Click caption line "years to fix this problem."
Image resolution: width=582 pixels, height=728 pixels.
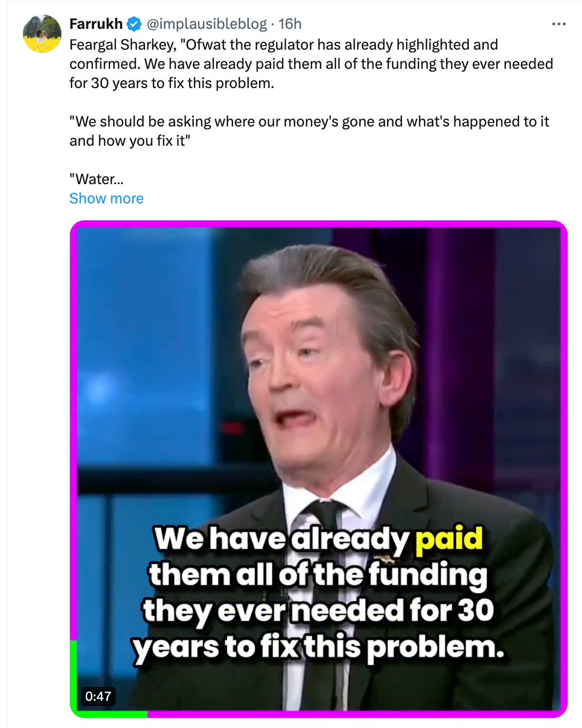click(318, 647)
